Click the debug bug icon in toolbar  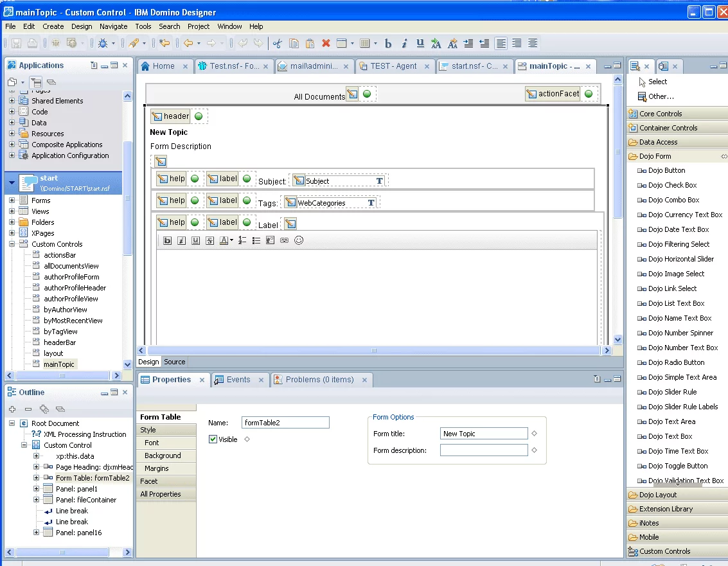click(102, 44)
